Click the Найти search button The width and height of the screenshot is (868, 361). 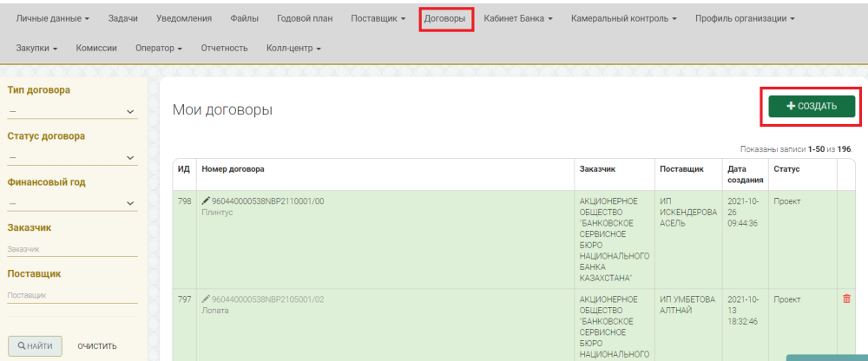point(36,346)
